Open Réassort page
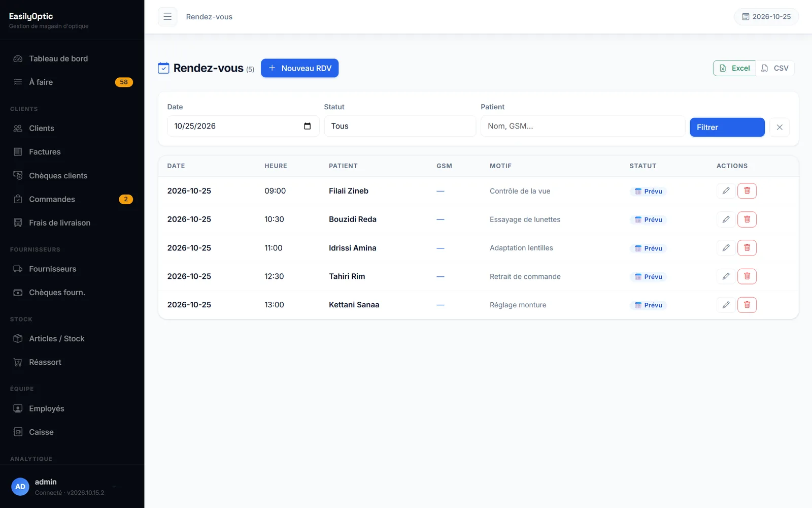This screenshot has height=508, width=812. point(72,362)
